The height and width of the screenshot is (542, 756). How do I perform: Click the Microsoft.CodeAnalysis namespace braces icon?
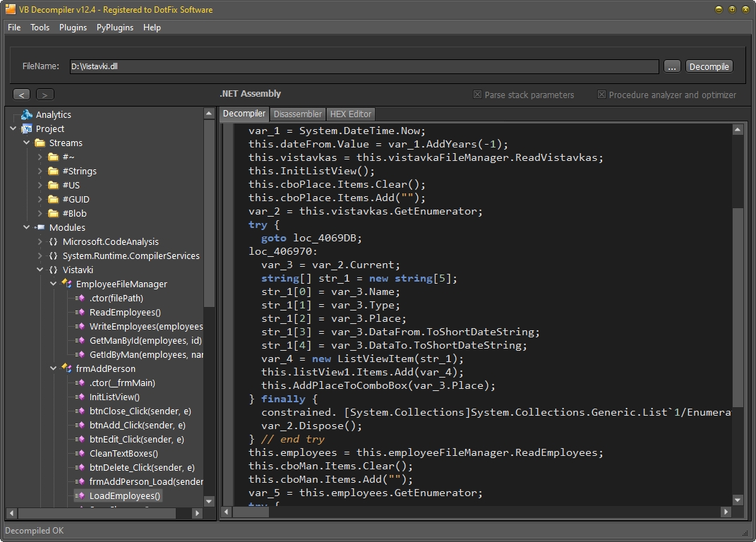pyautogui.click(x=54, y=241)
